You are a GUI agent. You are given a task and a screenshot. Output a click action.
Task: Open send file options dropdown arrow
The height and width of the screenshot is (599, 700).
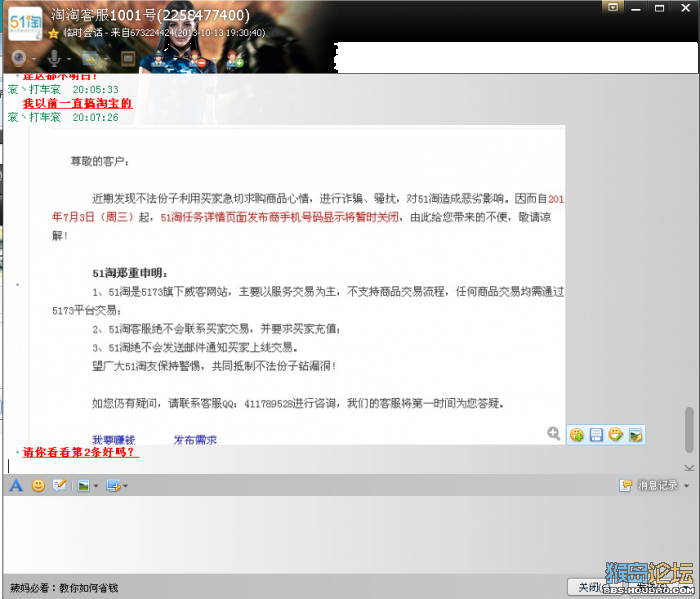(x=106, y=59)
